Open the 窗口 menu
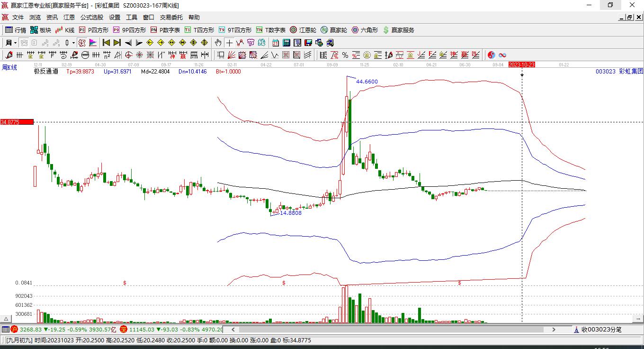This screenshot has width=644, height=349. coord(149,18)
